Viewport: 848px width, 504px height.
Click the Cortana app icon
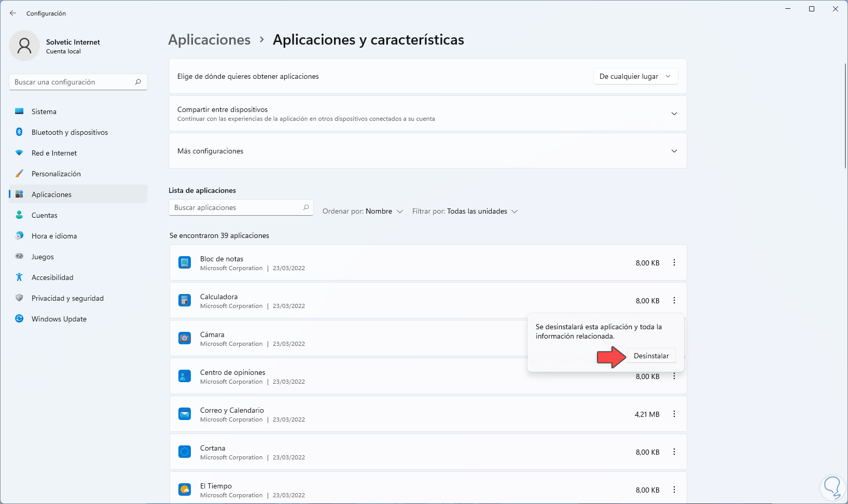click(x=185, y=452)
